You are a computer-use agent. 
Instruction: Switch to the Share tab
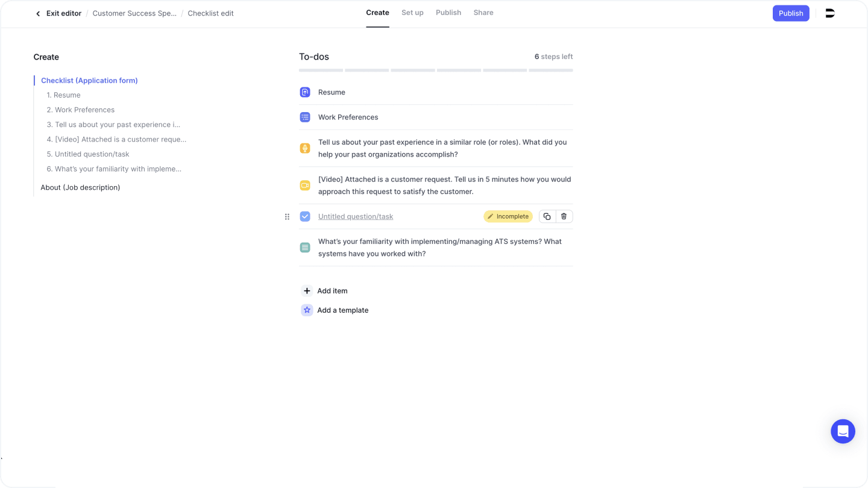[x=483, y=13]
